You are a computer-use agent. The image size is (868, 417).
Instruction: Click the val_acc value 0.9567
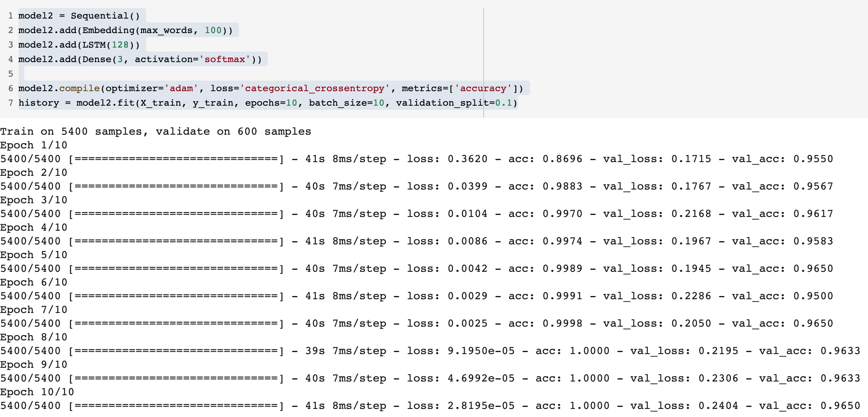(813, 186)
